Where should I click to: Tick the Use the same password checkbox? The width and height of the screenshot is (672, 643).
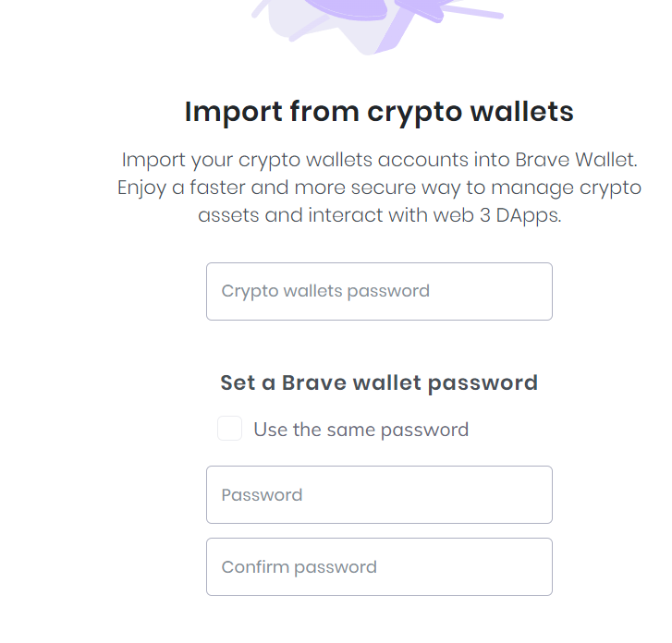click(x=230, y=429)
